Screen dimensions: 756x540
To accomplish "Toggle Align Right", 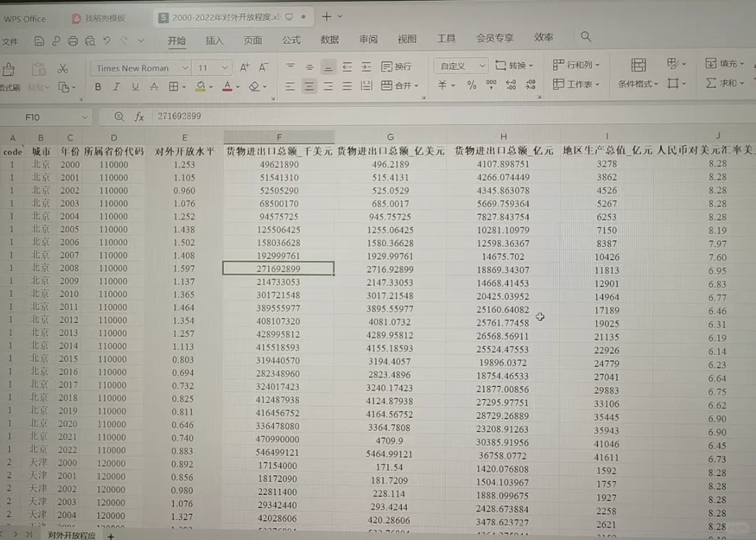I will (328, 87).
